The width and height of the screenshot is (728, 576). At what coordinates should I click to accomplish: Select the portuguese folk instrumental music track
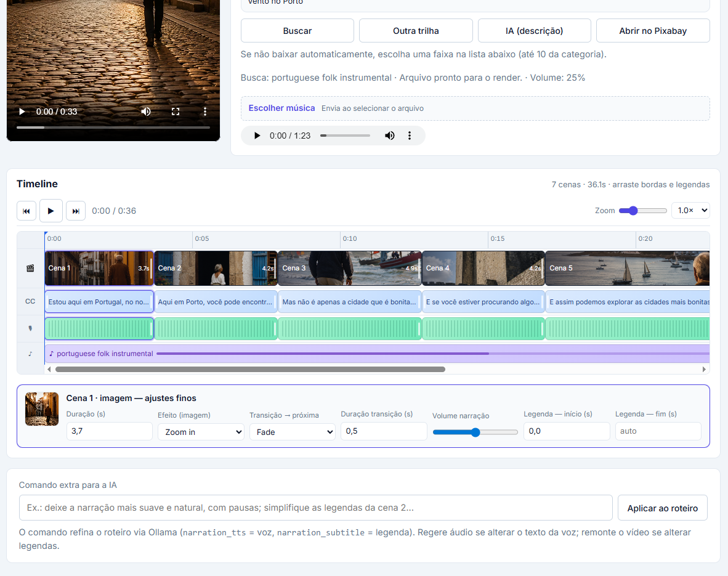coord(377,354)
